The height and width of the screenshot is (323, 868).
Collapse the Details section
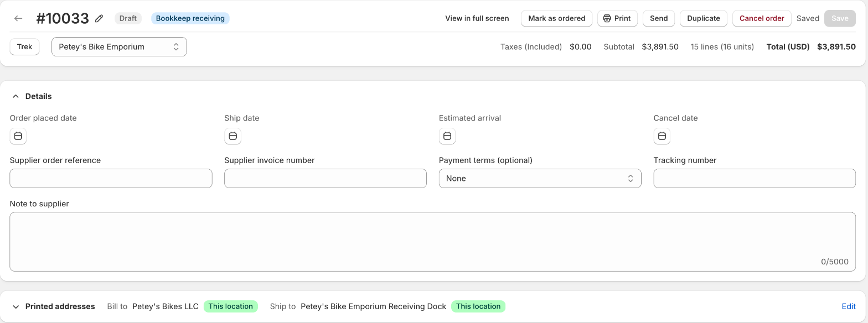pyautogui.click(x=15, y=96)
